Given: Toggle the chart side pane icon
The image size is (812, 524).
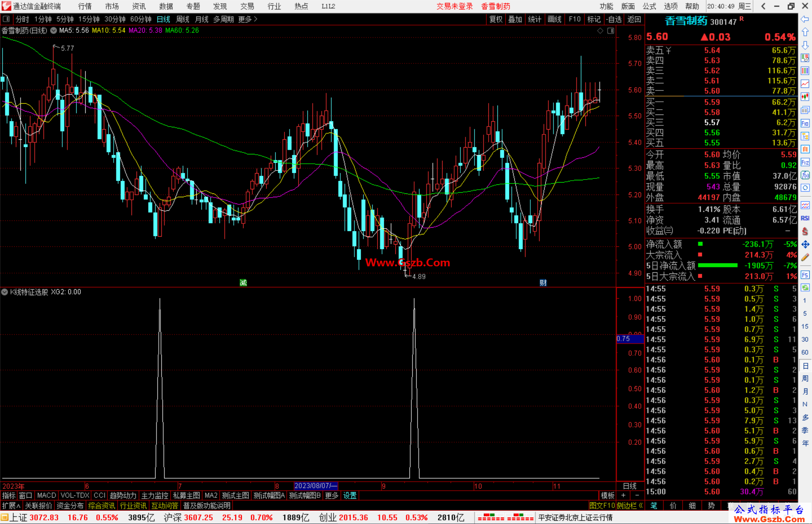Looking at the screenshot, I should click(x=611, y=31).
